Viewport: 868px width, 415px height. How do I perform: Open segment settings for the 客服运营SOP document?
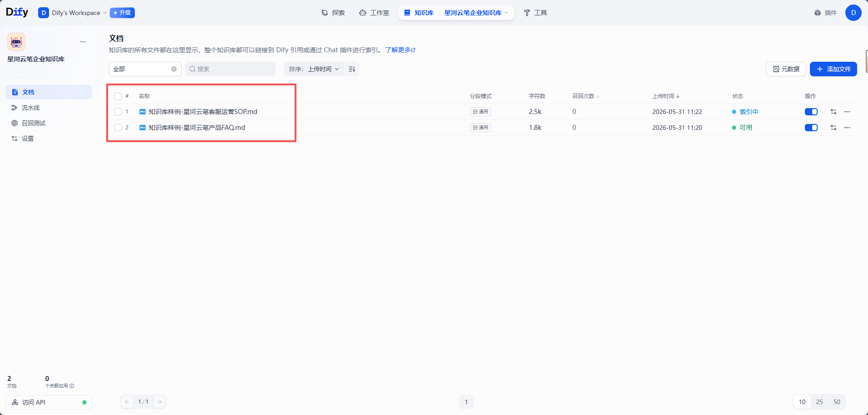833,112
